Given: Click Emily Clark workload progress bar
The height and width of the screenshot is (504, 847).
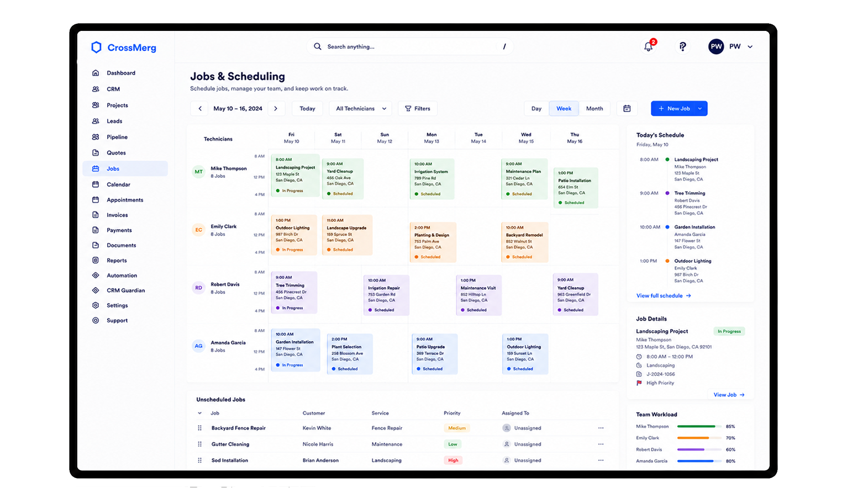Looking at the screenshot, I should pos(699,438).
